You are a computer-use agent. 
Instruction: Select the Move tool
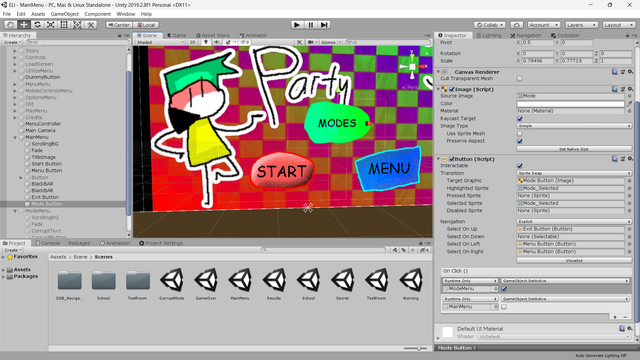(x=24, y=25)
